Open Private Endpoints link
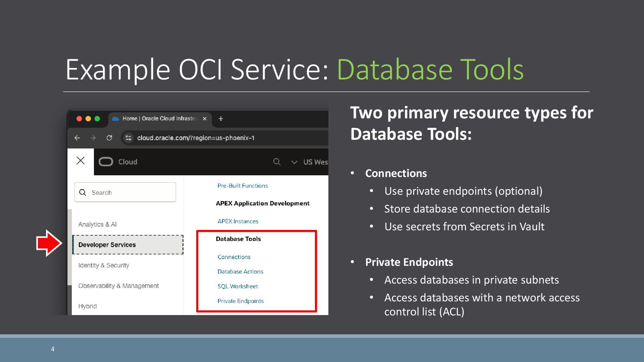Screen dimensions: 644x362 (x=240, y=301)
